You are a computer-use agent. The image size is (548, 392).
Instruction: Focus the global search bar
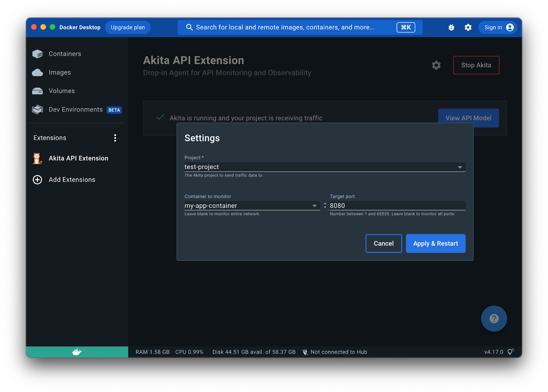pyautogui.click(x=300, y=27)
